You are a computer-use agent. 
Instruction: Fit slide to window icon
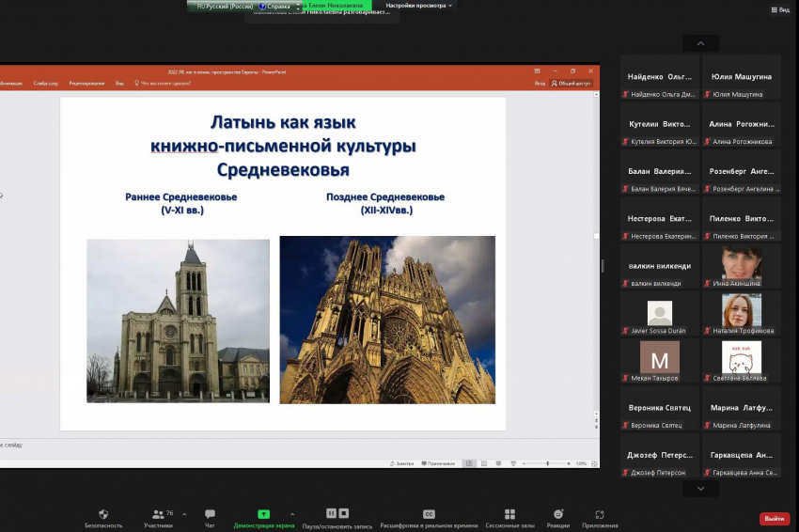(594, 463)
